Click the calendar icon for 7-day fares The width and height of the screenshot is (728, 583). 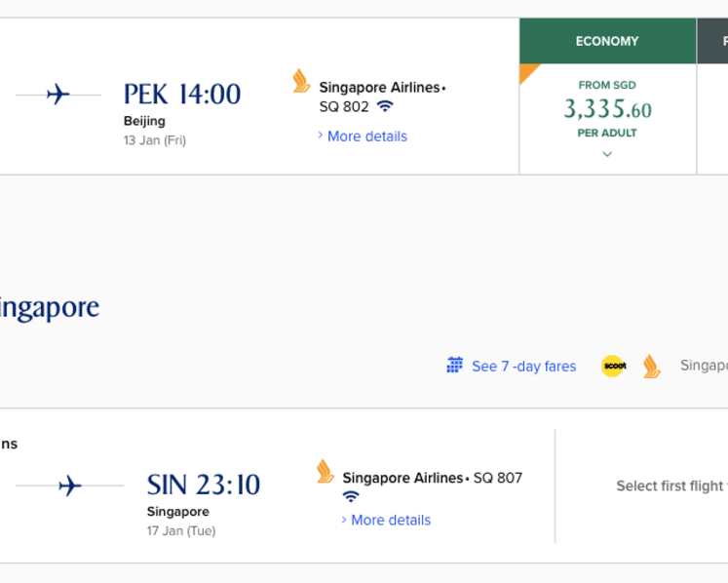pos(454,366)
